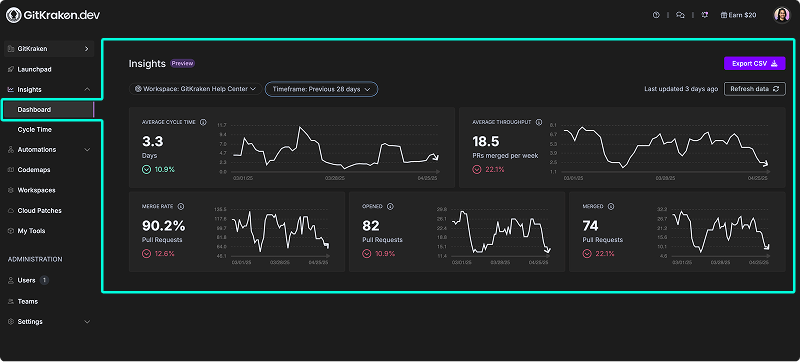Show info for Opened pull requests
The height and width of the screenshot is (362, 800).
tap(390, 206)
